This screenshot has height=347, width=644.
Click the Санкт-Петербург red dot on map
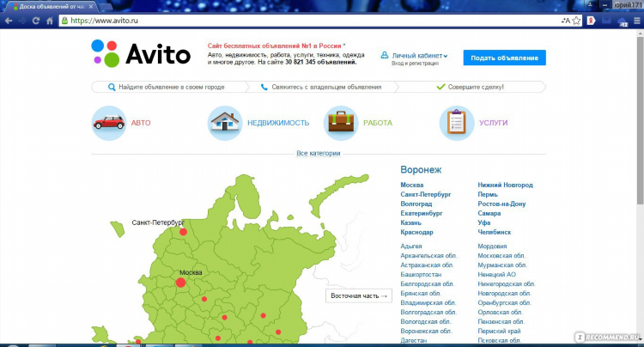pyautogui.click(x=183, y=232)
